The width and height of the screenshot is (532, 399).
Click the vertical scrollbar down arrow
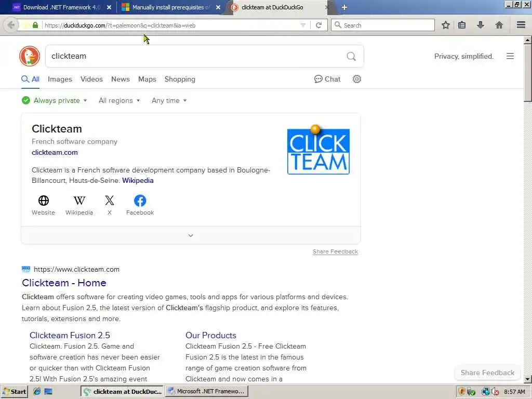click(528, 379)
